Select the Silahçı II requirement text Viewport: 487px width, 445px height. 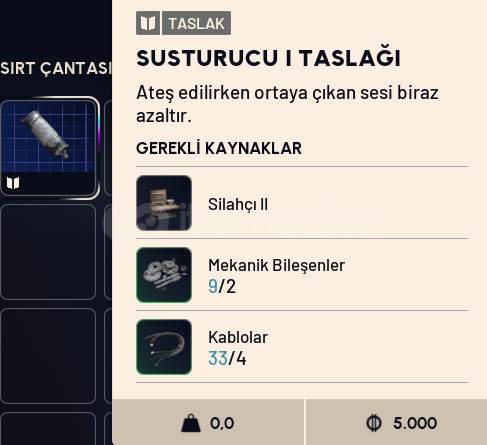(x=238, y=204)
